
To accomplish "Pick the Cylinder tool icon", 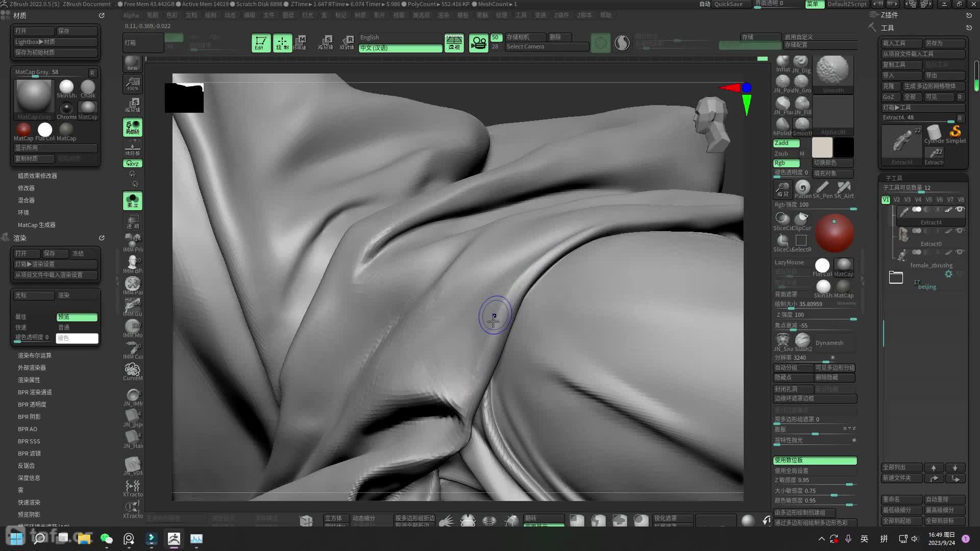I will [x=934, y=134].
